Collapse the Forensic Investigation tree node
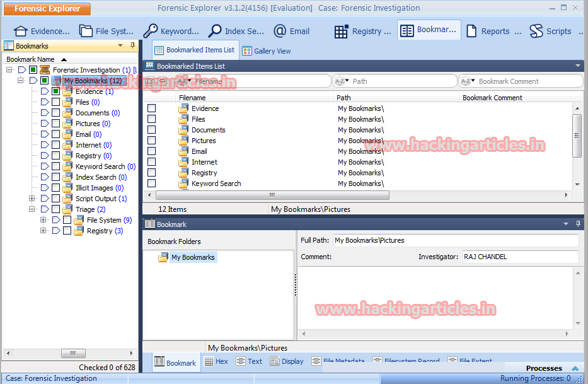 tap(9, 70)
